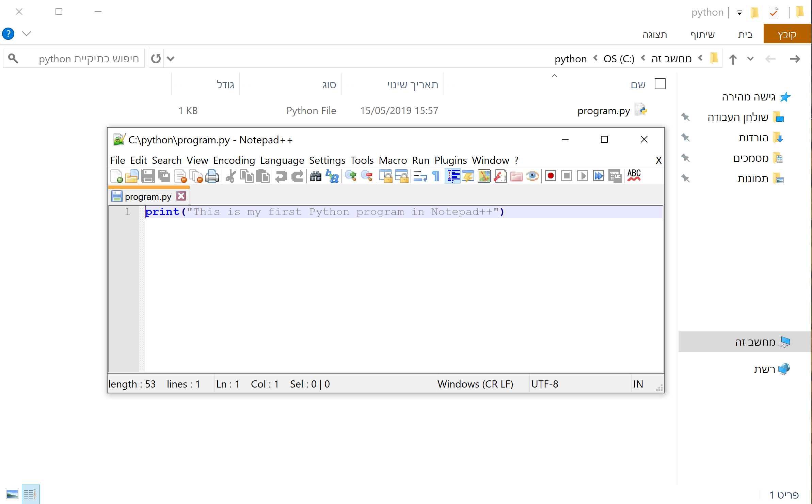Expand the Explorer ribbon chevron near help
The width and height of the screenshot is (812, 504).
point(27,33)
